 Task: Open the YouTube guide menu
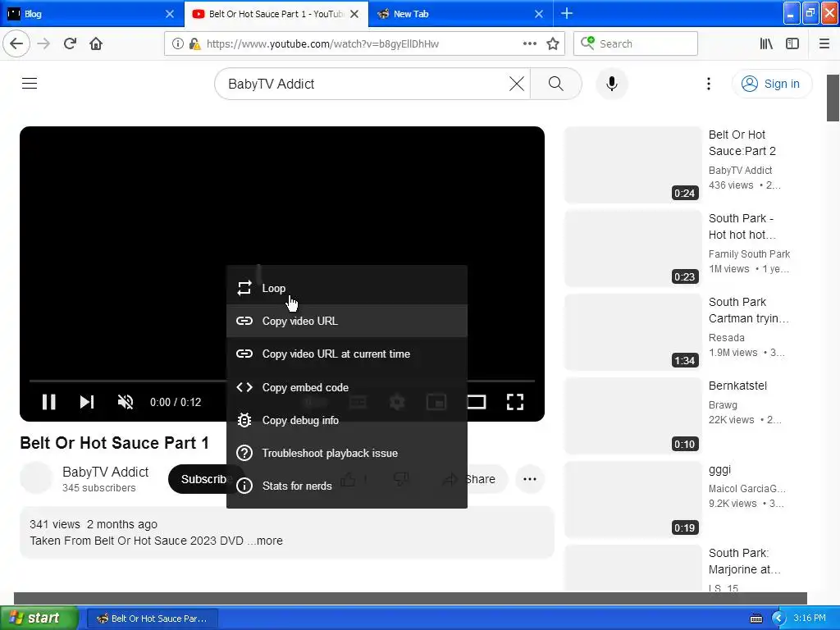click(x=30, y=84)
